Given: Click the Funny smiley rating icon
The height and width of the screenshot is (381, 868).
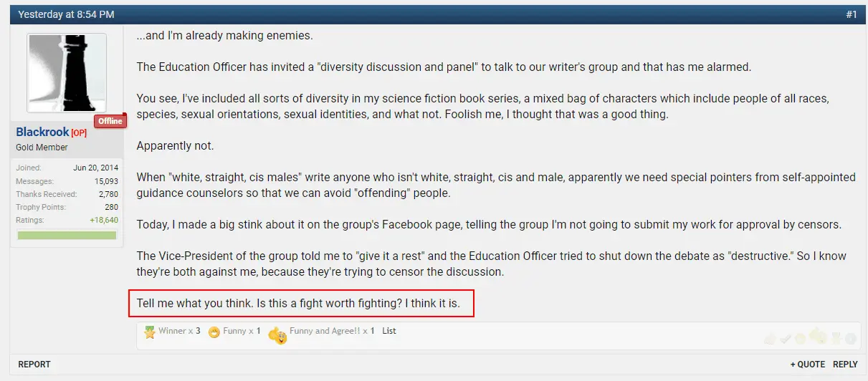Looking at the screenshot, I should click(214, 332).
